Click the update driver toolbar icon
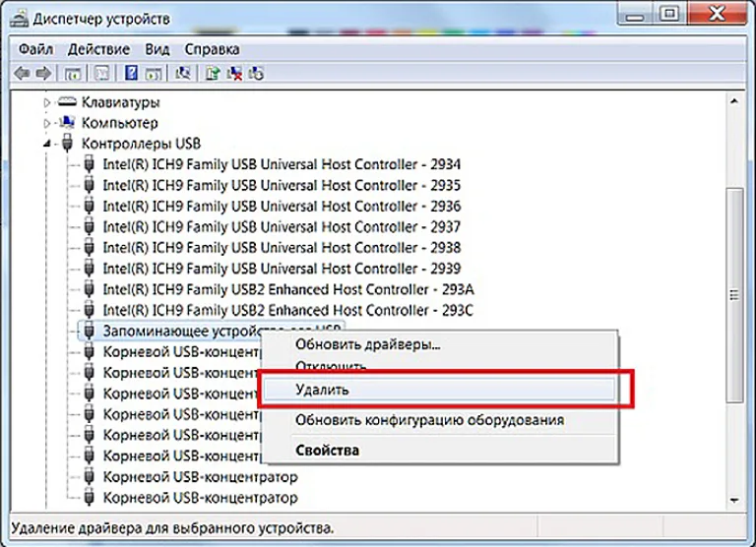Viewport: 756px width, 547px height. point(213,73)
